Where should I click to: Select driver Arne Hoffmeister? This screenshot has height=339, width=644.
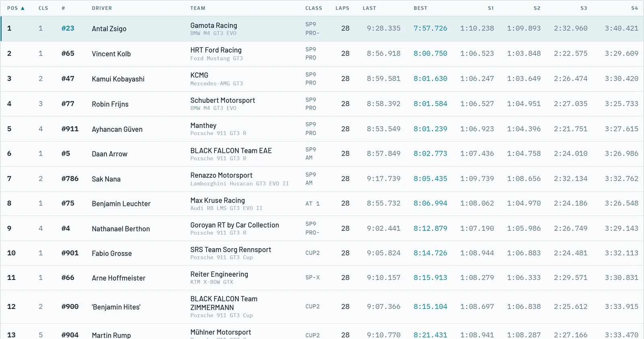[118, 278]
